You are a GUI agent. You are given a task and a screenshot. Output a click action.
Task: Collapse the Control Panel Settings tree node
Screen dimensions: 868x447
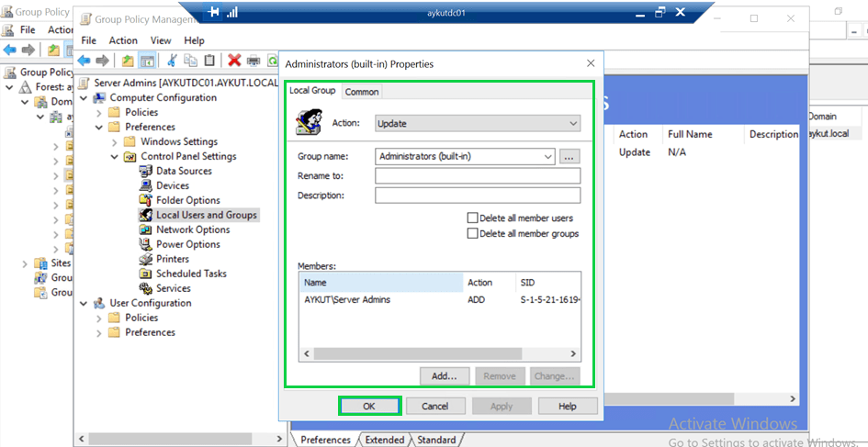(115, 156)
